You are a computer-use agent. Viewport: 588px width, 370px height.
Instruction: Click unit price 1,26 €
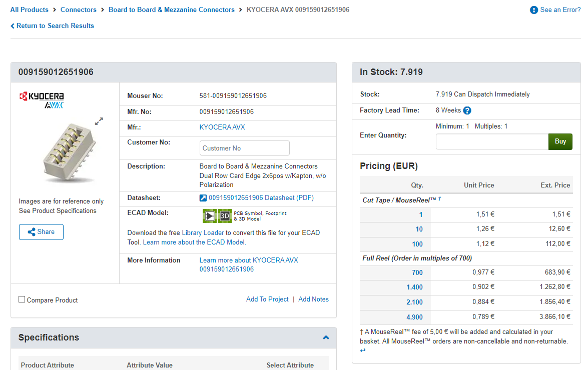485,229
